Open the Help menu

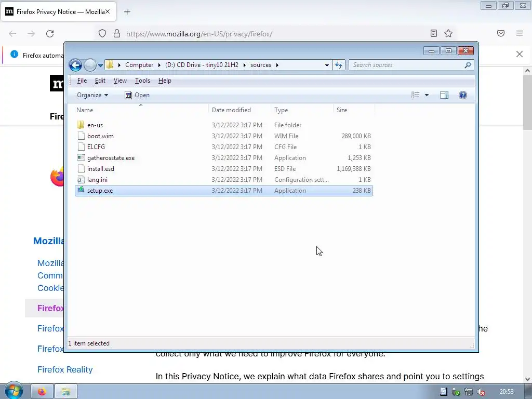[165, 81]
